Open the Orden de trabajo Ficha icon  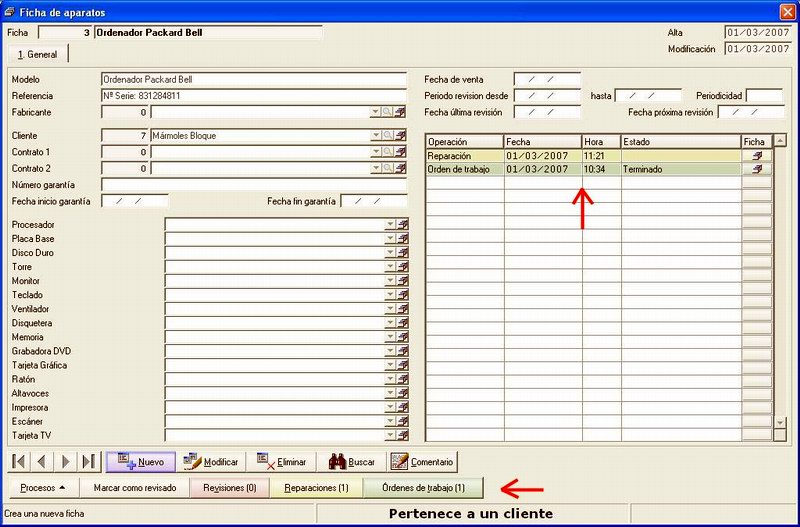point(757,169)
